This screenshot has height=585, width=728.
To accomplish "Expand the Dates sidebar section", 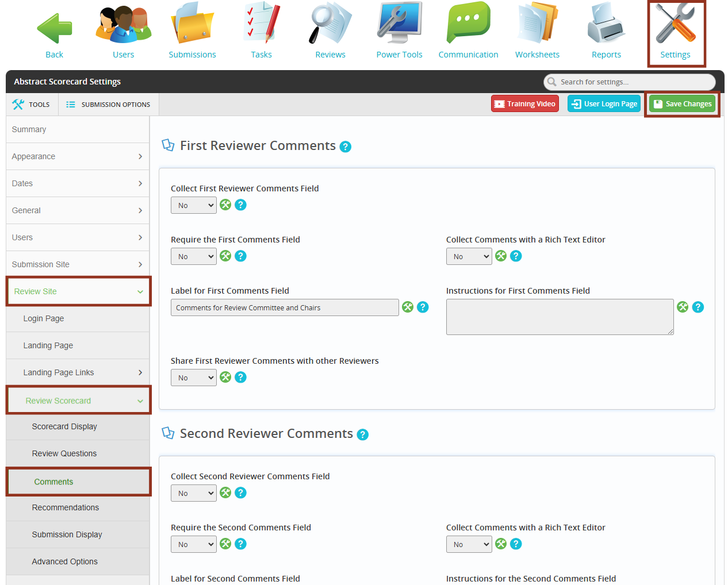I will coord(78,183).
